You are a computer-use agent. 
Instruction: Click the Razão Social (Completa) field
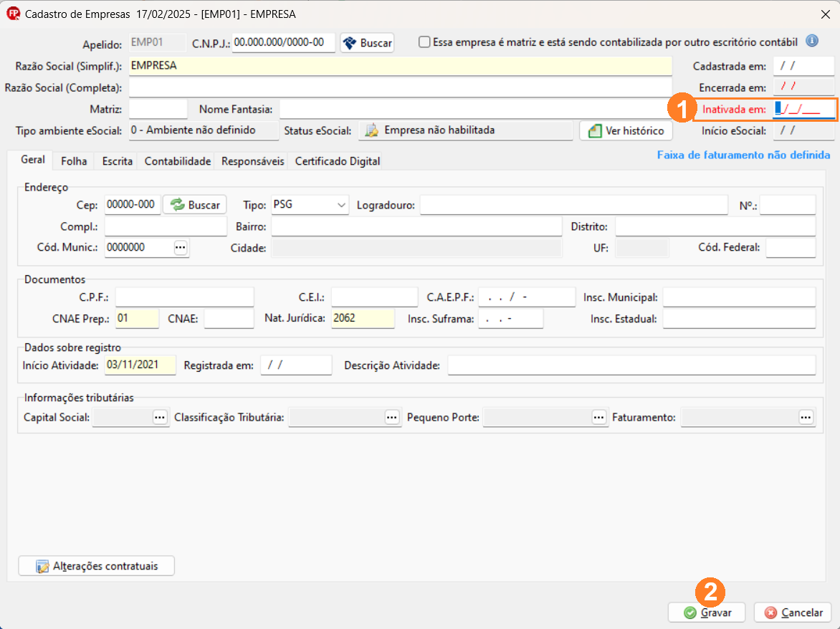(x=400, y=88)
